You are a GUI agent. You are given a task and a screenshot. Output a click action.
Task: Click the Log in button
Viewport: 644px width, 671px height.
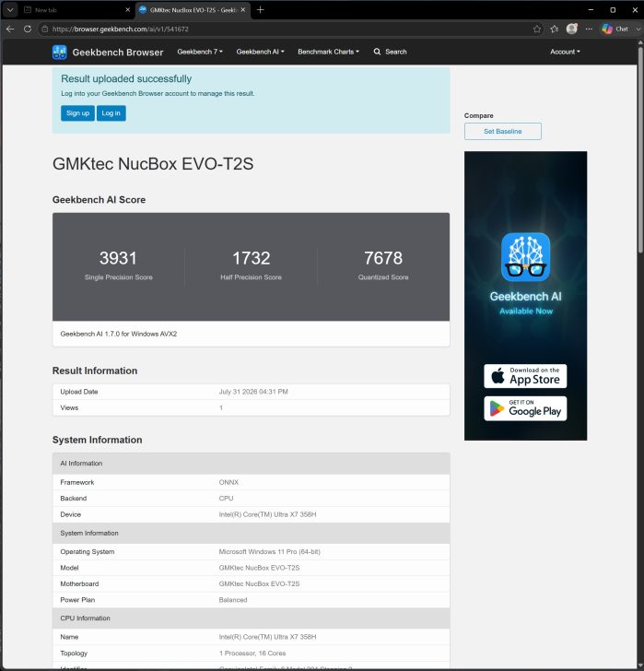[x=111, y=113]
